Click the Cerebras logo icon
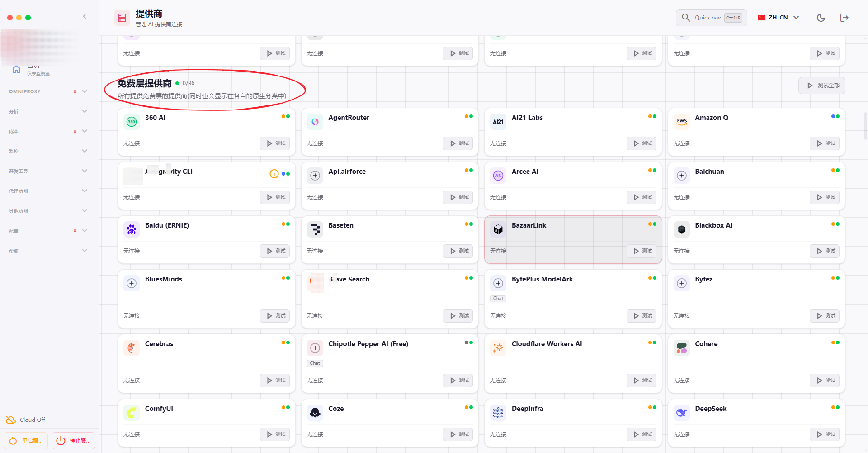Image resolution: width=868 pixels, height=453 pixels. [132, 348]
